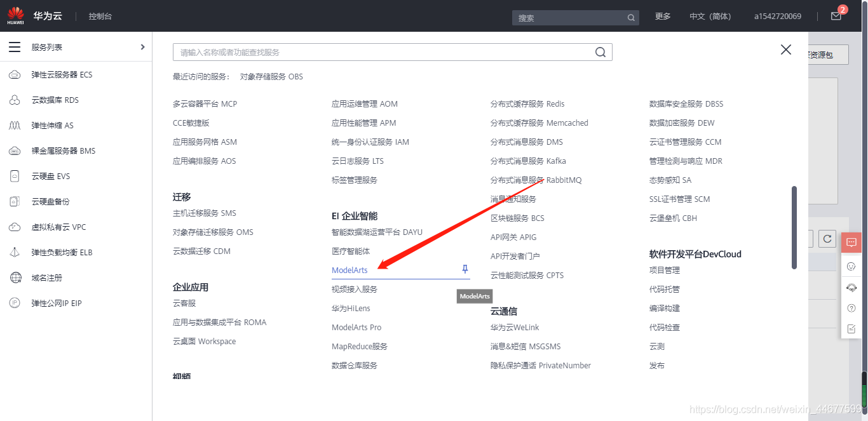Open 代码托管 under DevCloud
This screenshot has width=868, height=421.
tap(665, 290)
